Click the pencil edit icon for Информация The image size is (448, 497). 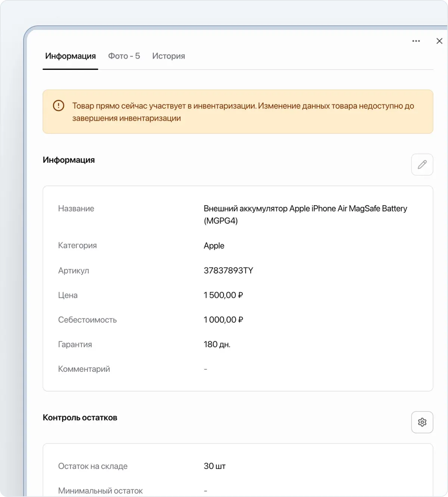422,164
